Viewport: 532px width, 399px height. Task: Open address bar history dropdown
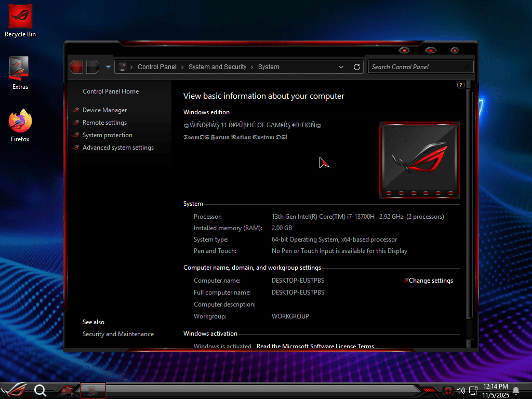341,67
